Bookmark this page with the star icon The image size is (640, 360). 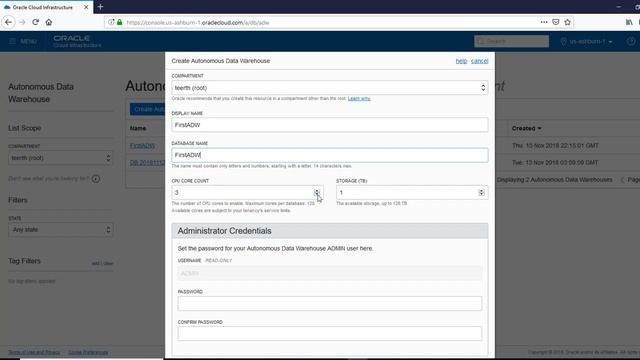(567, 22)
